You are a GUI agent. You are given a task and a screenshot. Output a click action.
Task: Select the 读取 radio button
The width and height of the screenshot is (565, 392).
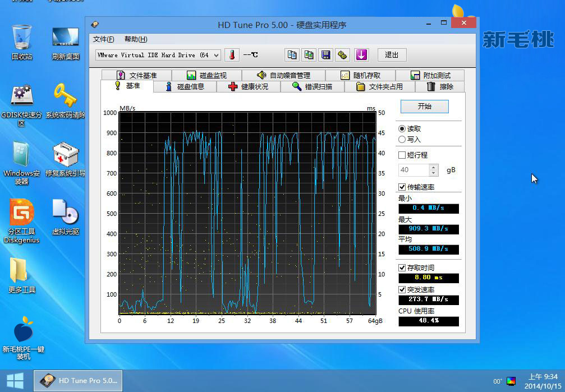point(402,128)
